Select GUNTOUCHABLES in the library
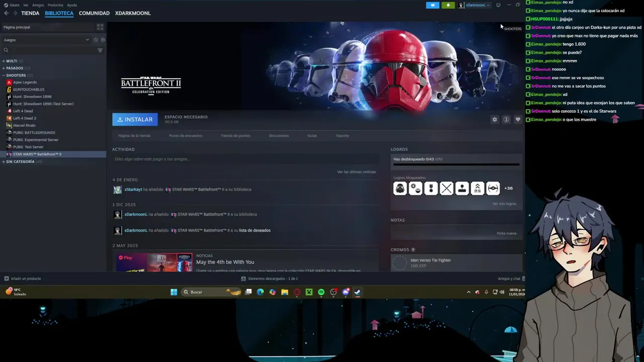The height and width of the screenshot is (362, 644). [x=28, y=89]
